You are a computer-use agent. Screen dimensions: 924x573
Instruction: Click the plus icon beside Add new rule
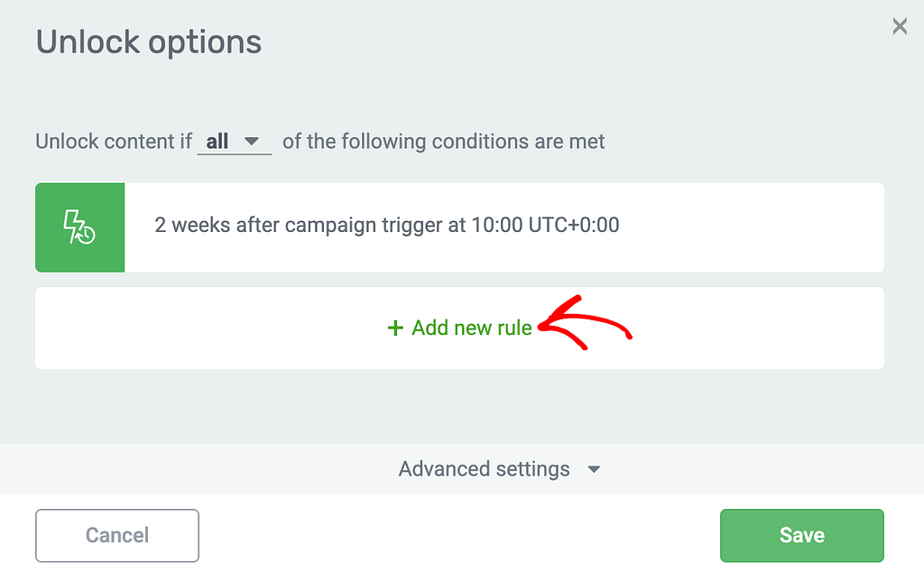point(395,328)
